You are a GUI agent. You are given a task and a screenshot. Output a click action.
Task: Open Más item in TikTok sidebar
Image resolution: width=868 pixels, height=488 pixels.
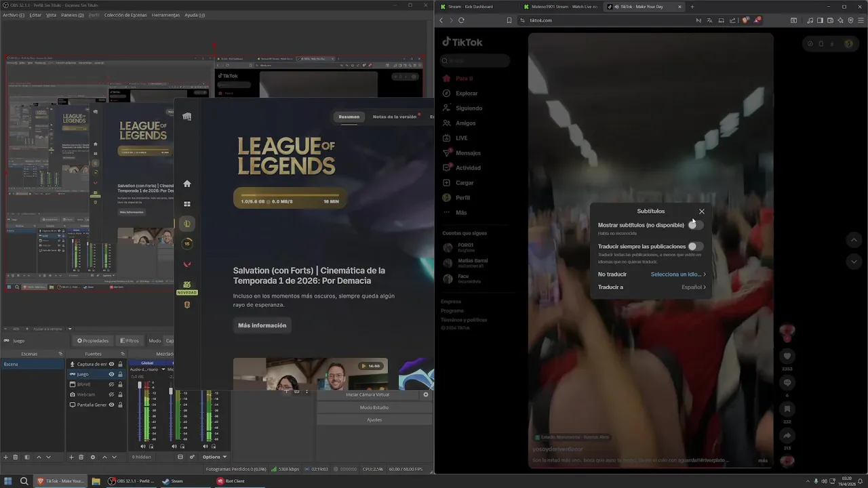click(461, 213)
